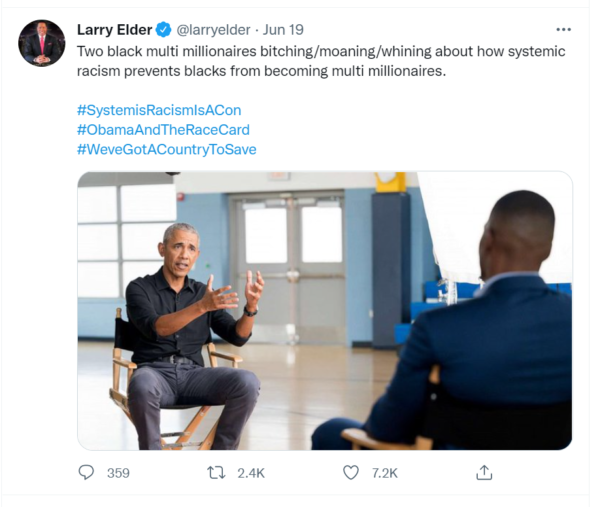Open the #SystemisRacismIsACon hashtag

pos(159,110)
